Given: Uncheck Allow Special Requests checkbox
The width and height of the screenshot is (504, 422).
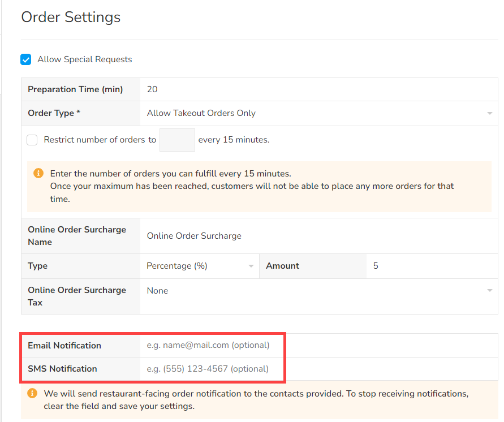Looking at the screenshot, I should click(26, 59).
